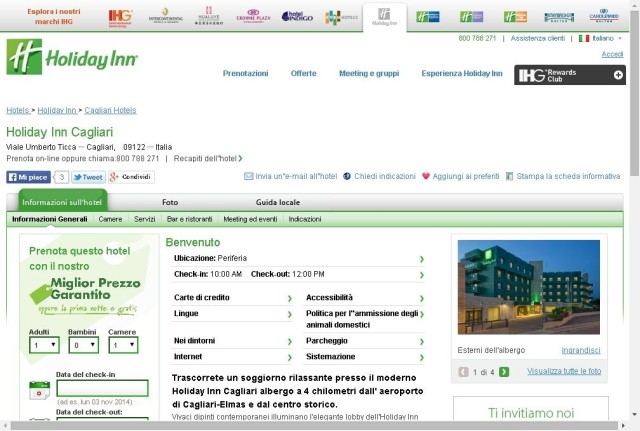
Task: Open the check-in date calendar icon
Action: click(39, 390)
